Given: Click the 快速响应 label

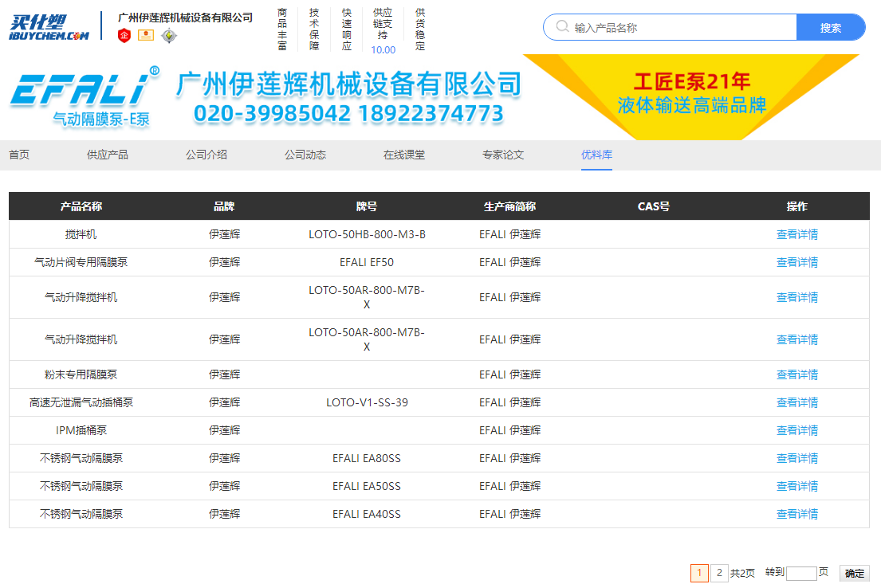Looking at the screenshot, I should click(x=347, y=29).
